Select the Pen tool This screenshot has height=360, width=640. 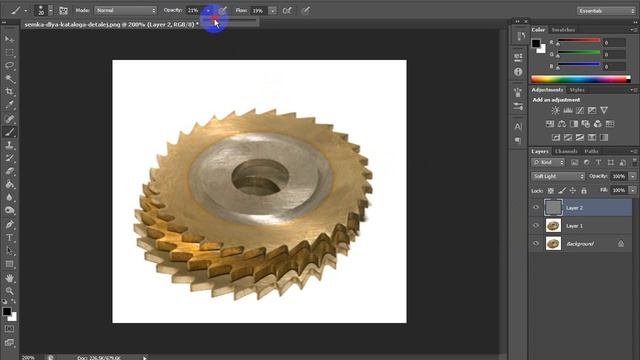(9, 224)
